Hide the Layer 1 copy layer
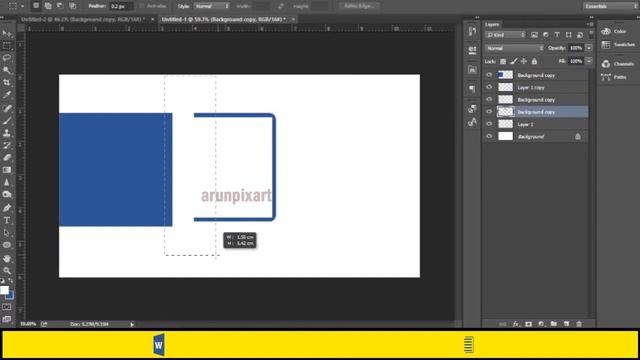Viewport: 640px width, 360px height. coord(489,87)
